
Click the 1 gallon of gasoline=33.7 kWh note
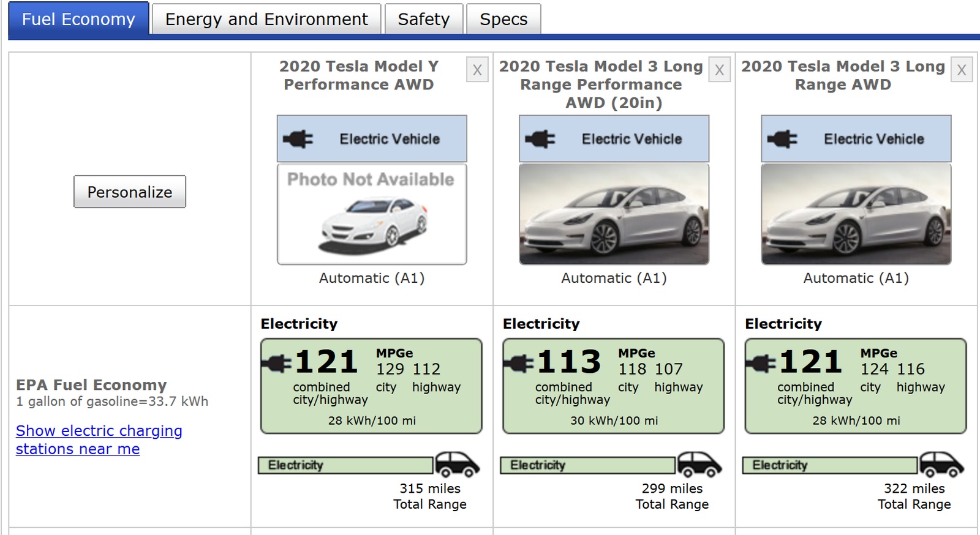(112, 402)
